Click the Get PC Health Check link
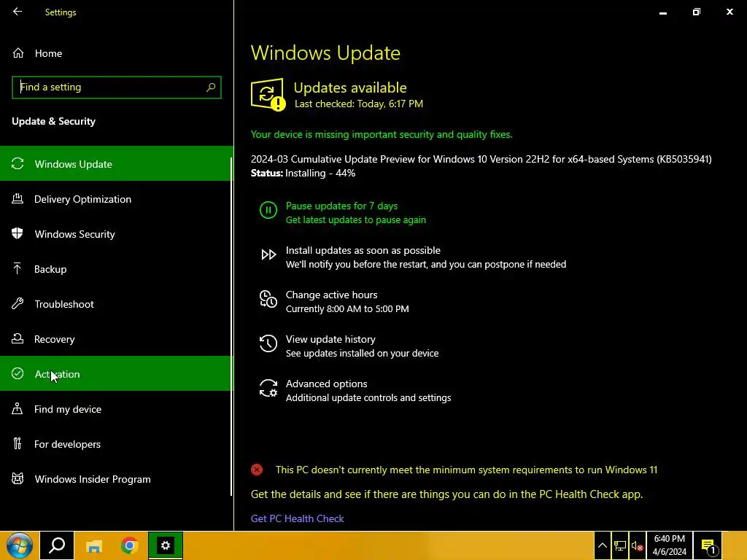Screen dimensions: 747x560 (x=298, y=518)
